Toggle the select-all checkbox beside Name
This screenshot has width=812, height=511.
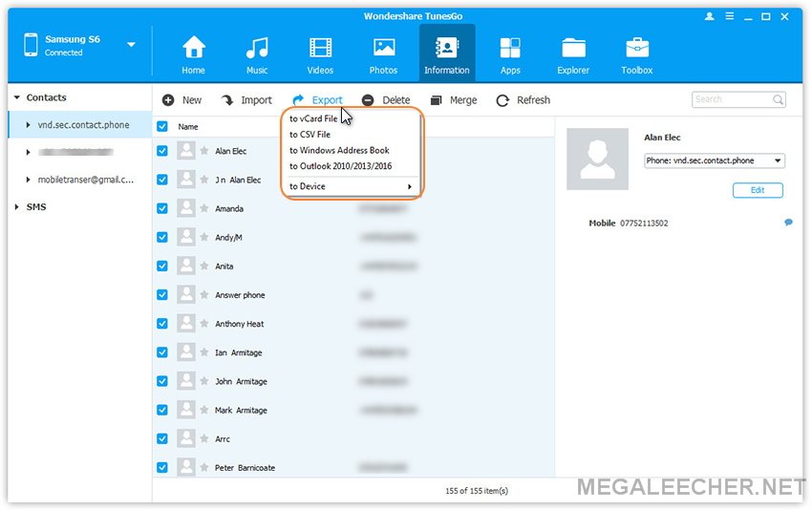162,126
